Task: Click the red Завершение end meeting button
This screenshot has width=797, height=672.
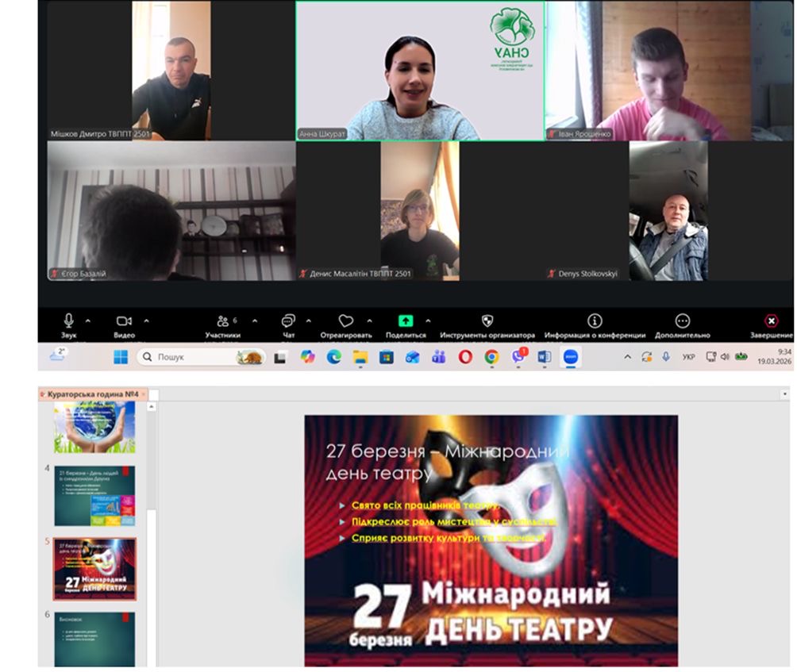Action: pyautogui.click(x=771, y=321)
